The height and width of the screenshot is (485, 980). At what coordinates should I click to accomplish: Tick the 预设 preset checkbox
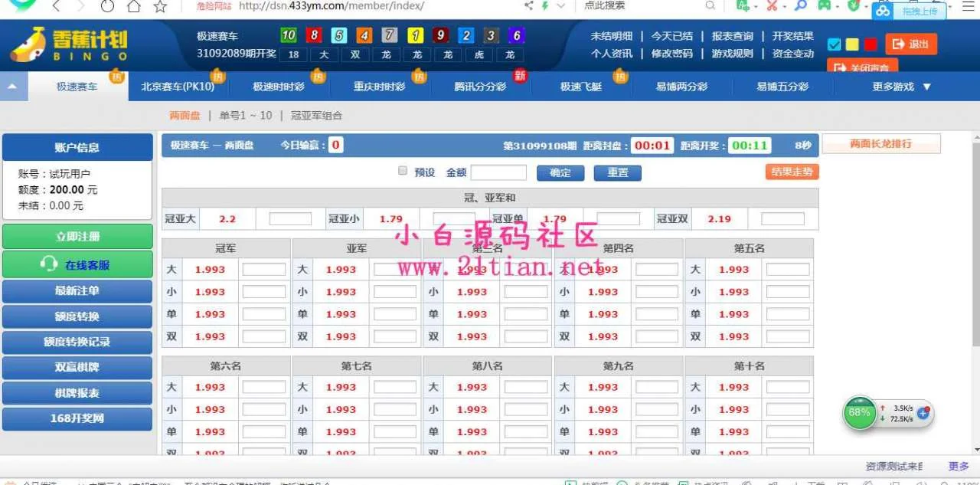(x=403, y=172)
